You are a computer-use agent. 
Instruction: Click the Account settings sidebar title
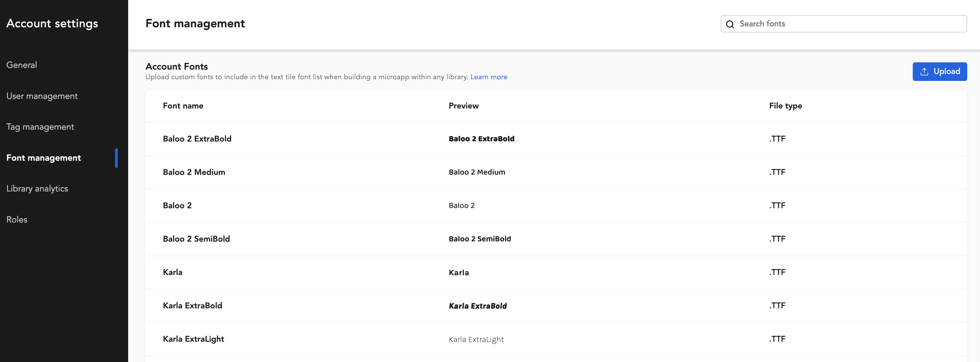pos(52,23)
